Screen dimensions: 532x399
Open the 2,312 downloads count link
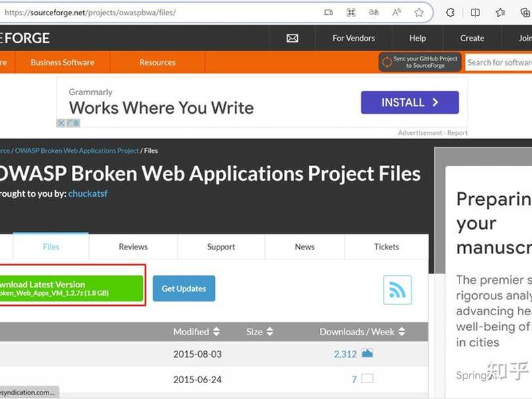click(x=345, y=354)
